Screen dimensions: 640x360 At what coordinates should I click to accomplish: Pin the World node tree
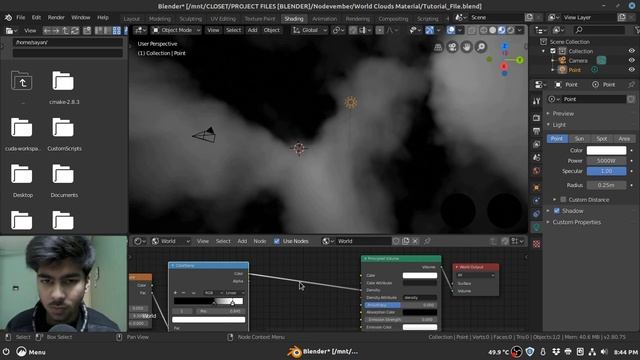[x=427, y=241]
